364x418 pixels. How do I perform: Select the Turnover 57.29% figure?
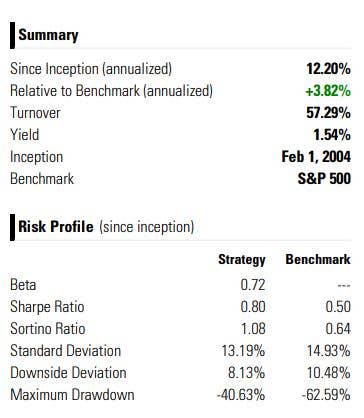pyautogui.click(x=328, y=113)
